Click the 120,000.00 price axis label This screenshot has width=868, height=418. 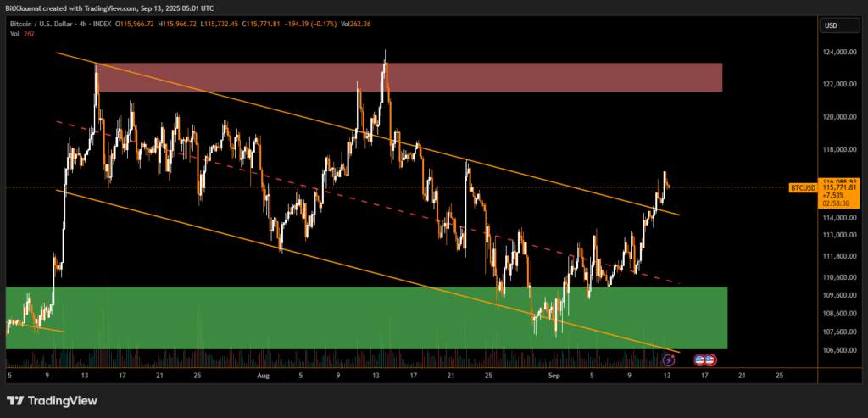click(x=837, y=117)
